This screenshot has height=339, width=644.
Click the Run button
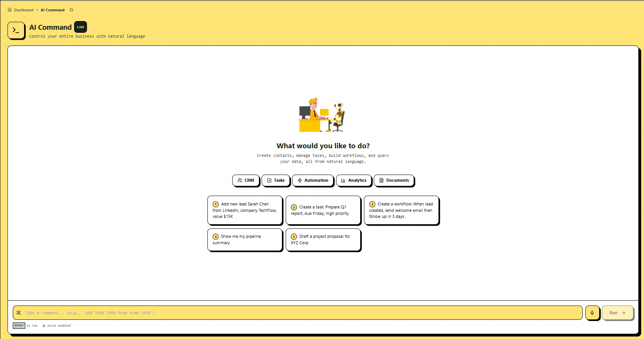(x=618, y=313)
